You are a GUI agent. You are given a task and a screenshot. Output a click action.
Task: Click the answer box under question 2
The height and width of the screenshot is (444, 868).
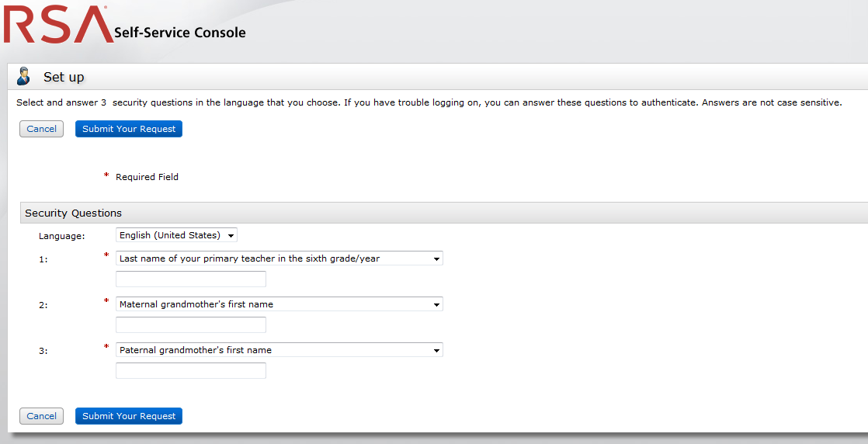[191, 325]
